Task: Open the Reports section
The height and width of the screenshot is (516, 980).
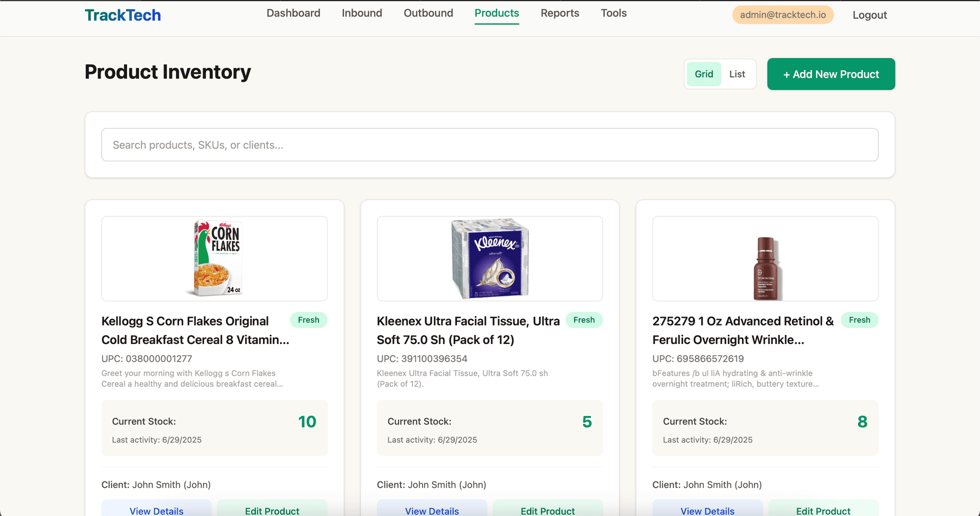Action: click(559, 13)
